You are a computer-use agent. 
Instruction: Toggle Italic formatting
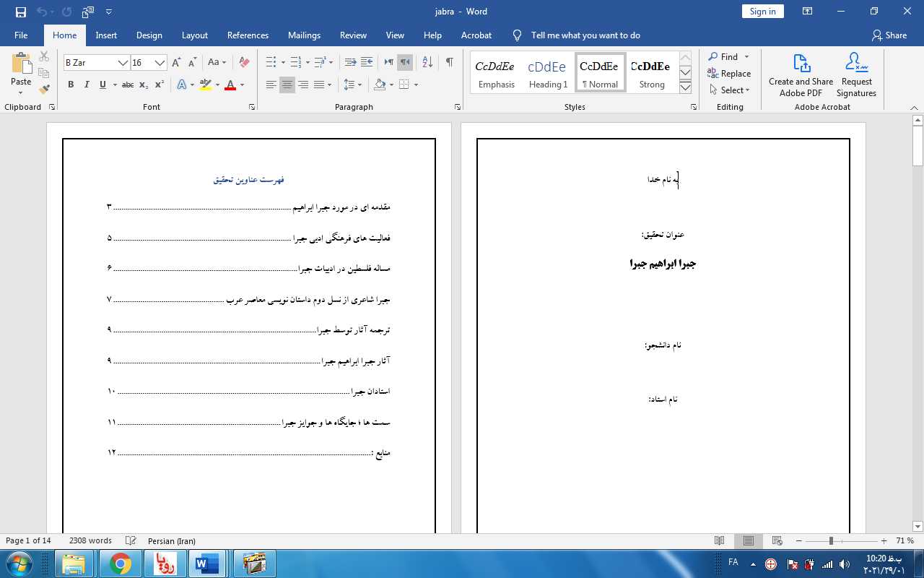pyautogui.click(x=87, y=85)
